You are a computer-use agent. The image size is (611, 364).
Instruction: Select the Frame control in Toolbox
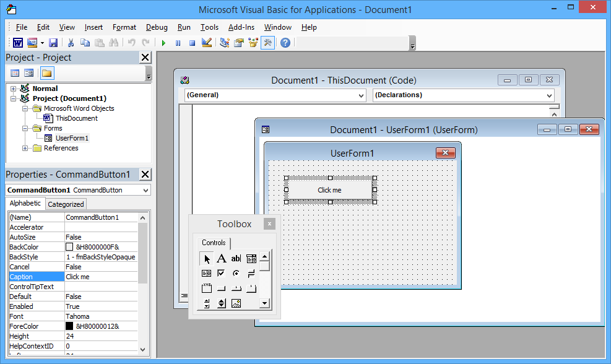coord(207,288)
